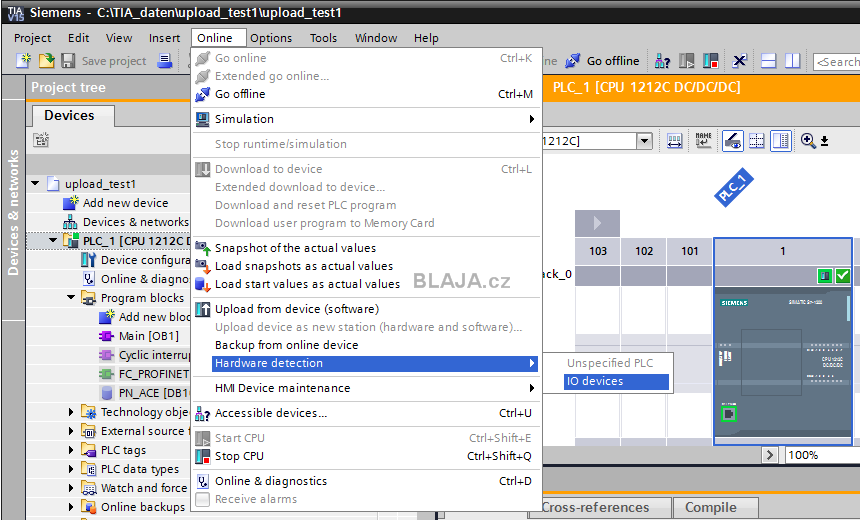Toggle the highlighted device overview layout icon

click(x=780, y=140)
